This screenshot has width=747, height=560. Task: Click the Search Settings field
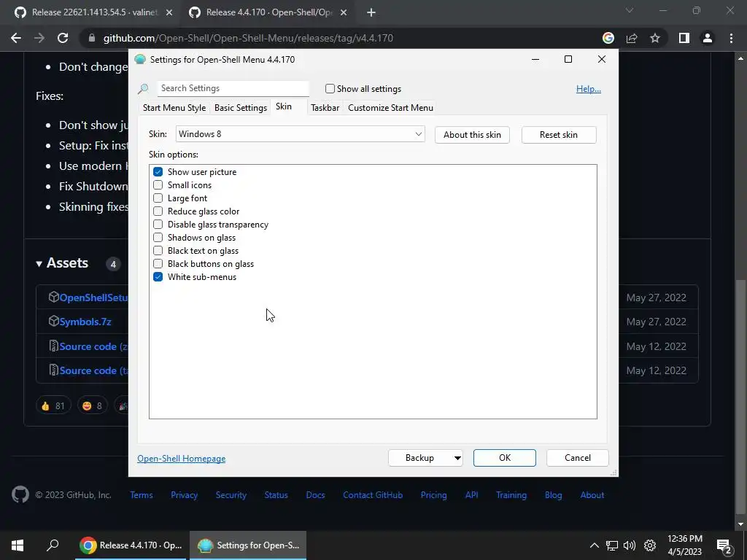pos(233,88)
